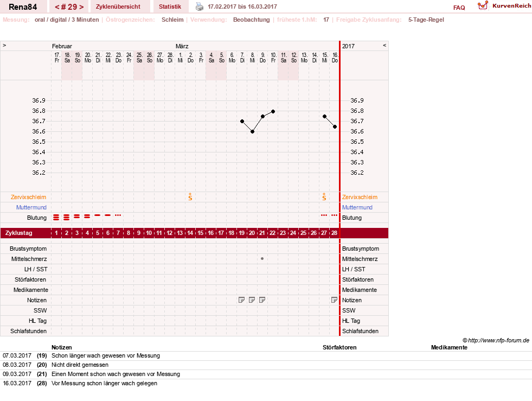The image size is (532, 401).
Task: Select the #29 cycle number tab
Action: [x=69, y=7]
